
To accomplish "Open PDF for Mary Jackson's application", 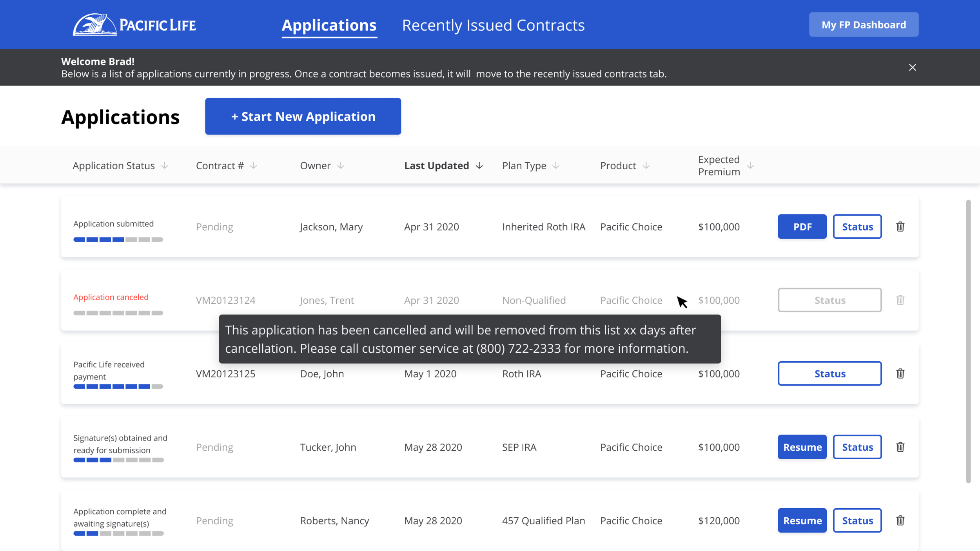I will pos(802,227).
